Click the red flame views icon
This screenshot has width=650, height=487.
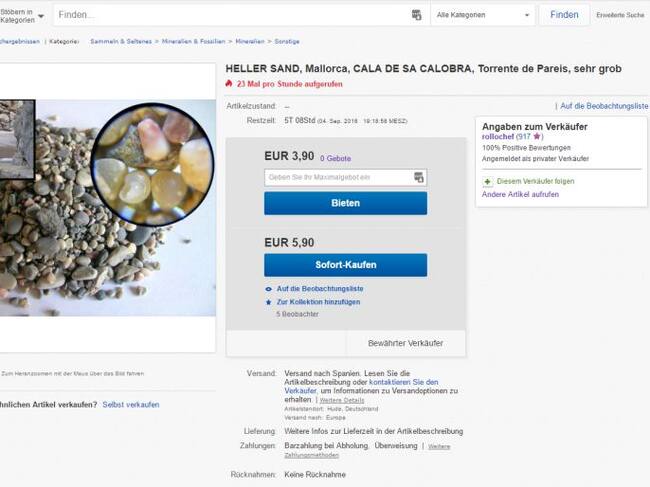coord(229,84)
